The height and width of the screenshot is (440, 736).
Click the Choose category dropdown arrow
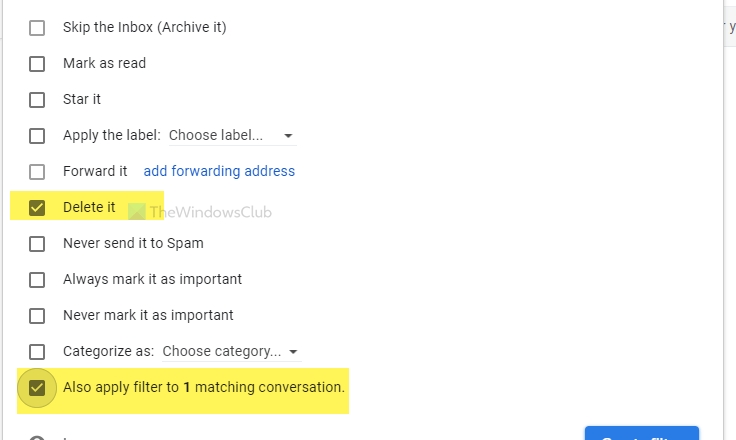(293, 352)
